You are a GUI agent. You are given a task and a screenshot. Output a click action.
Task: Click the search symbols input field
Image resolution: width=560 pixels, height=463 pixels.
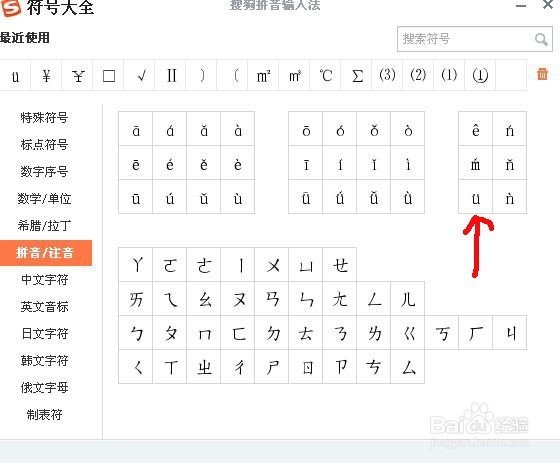pos(475,39)
